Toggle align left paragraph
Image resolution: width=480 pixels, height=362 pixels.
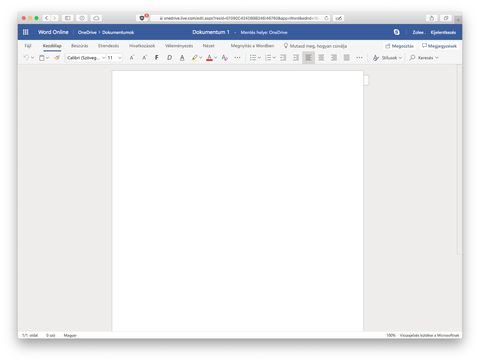pos(309,58)
